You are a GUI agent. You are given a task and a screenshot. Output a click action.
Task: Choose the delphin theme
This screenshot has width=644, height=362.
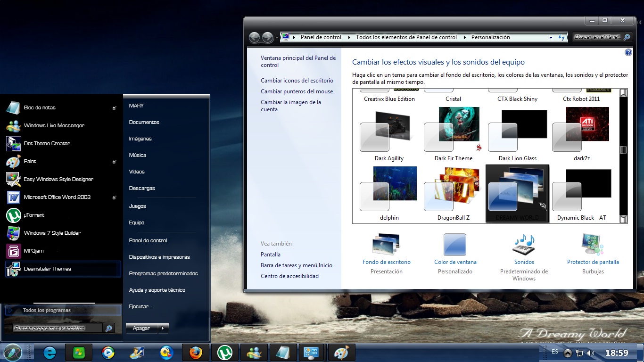(389, 193)
